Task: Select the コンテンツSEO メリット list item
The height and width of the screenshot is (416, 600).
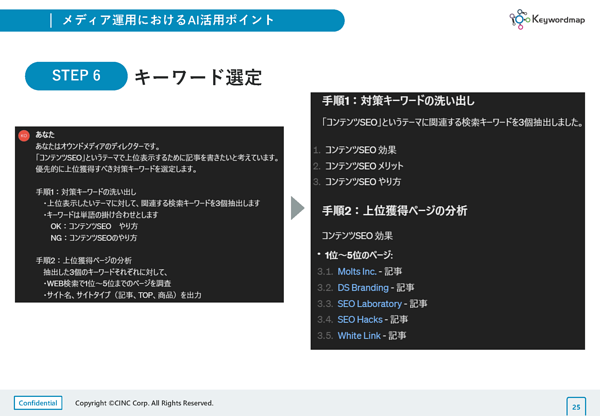Action: 364,166
